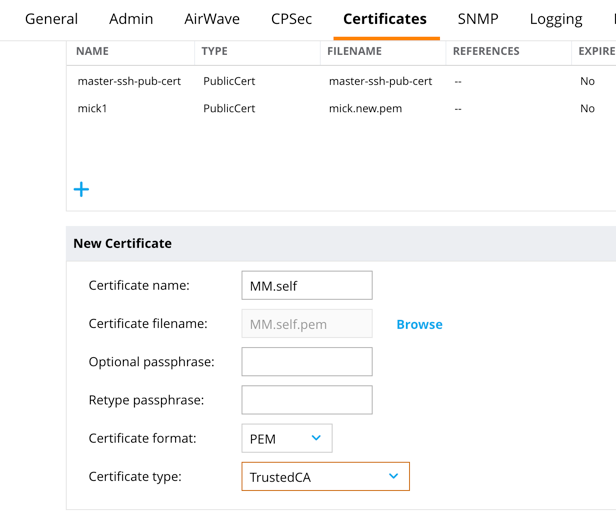Click the Certificate type chevron arrow

(393, 476)
